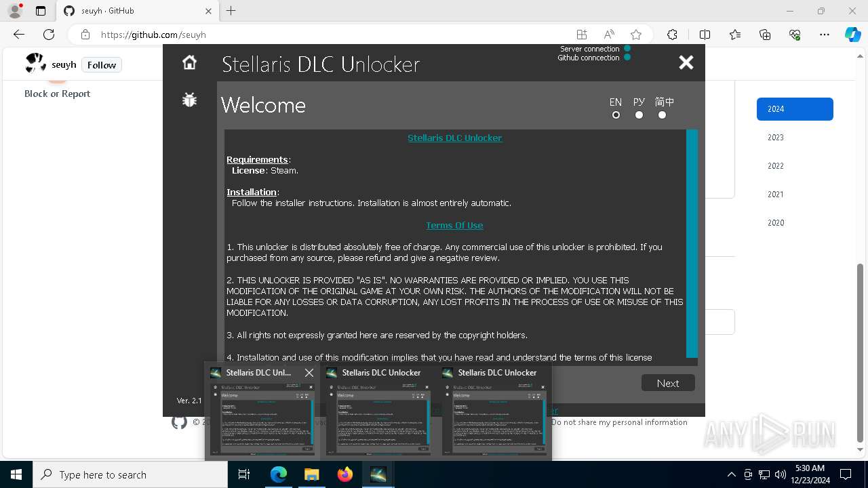Open the Windows Start menu
868x488 pixels.
point(16,474)
